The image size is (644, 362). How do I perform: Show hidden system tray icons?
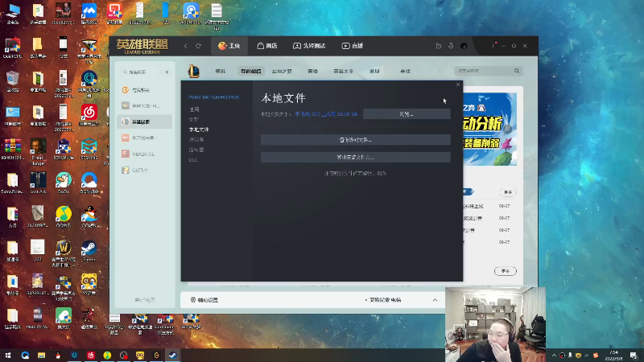pos(554,356)
